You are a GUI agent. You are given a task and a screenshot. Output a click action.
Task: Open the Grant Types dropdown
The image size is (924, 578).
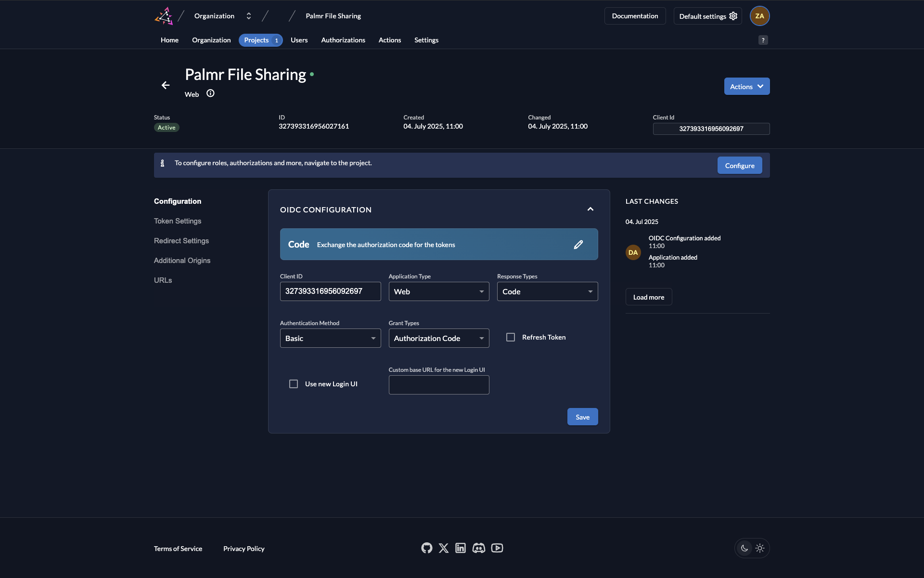point(439,338)
